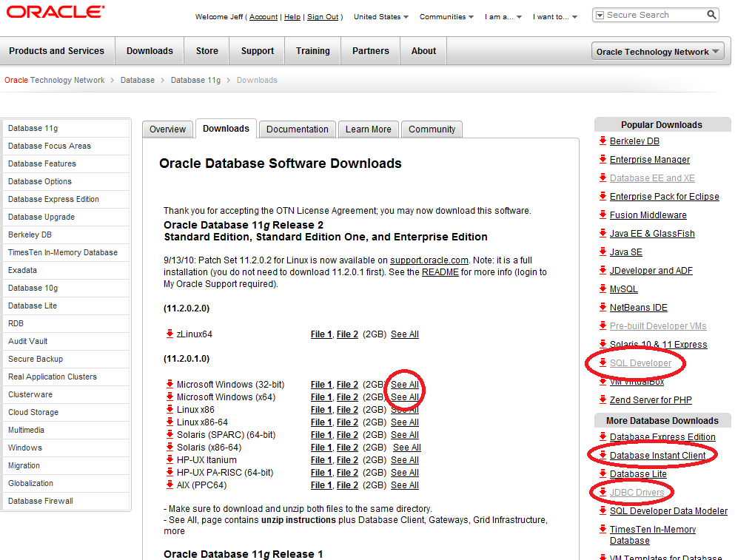This screenshot has width=735, height=560.
Task: Click the download icon beside JDeveloper and ADF
Action: coord(603,270)
